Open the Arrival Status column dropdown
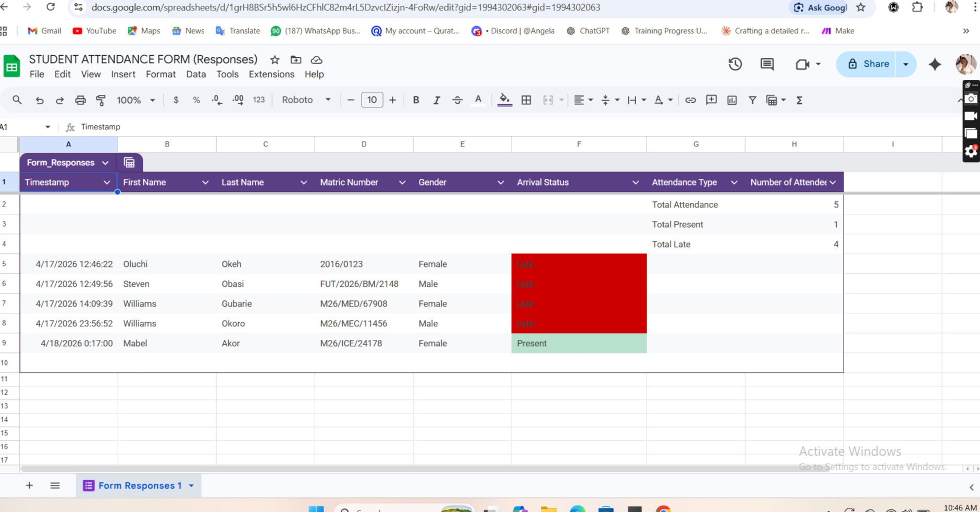Screen dimensions: 980x512 tap(636, 182)
